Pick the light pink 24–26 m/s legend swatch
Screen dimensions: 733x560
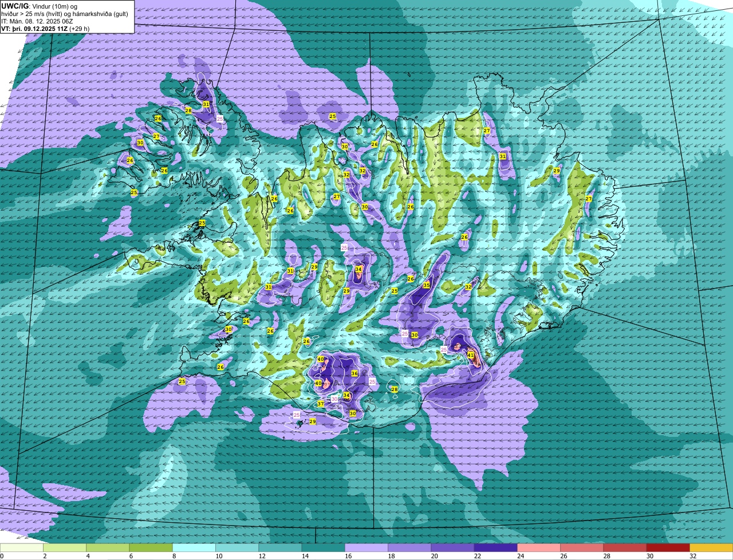538,547
